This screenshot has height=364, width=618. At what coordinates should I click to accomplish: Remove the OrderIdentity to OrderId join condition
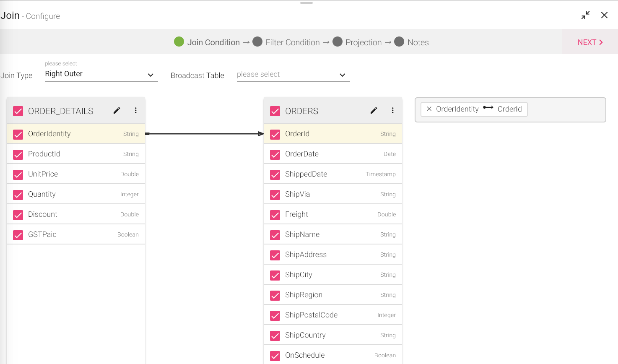[x=429, y=109]
